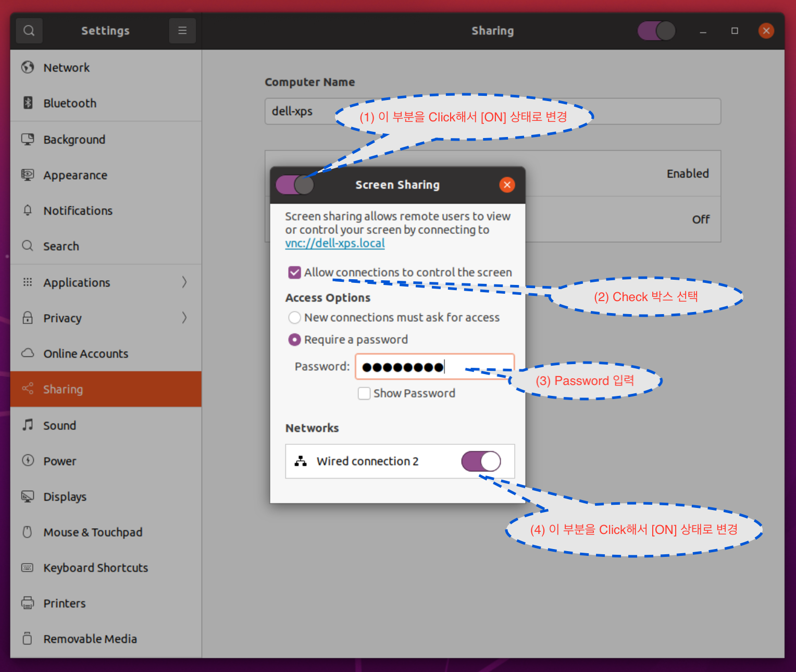Click the Search magnifier icon in sidebar
The height and width of the screenshot is (672, 796).
[28, 245]
